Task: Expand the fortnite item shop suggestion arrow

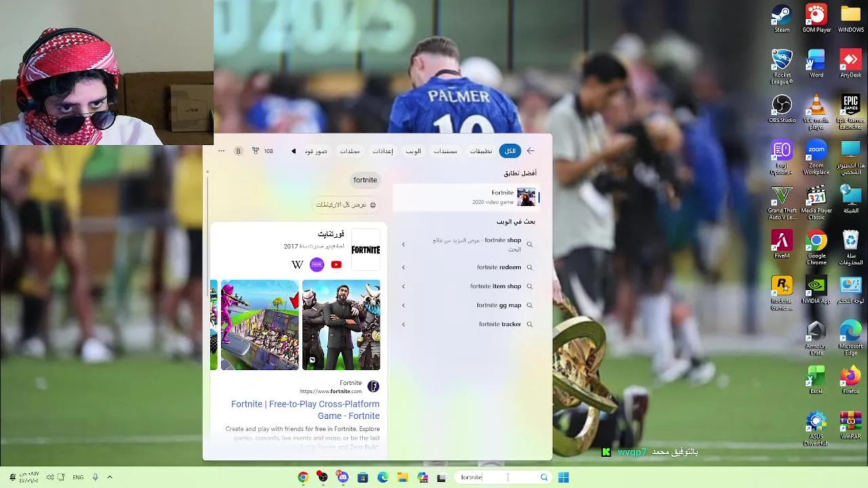Action: pos(403,286)
